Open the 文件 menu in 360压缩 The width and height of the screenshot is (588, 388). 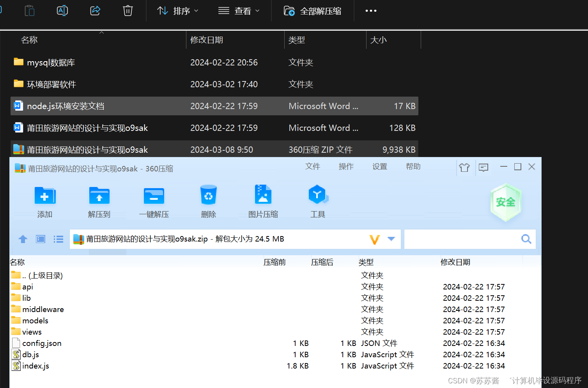[x=313, y=166]
